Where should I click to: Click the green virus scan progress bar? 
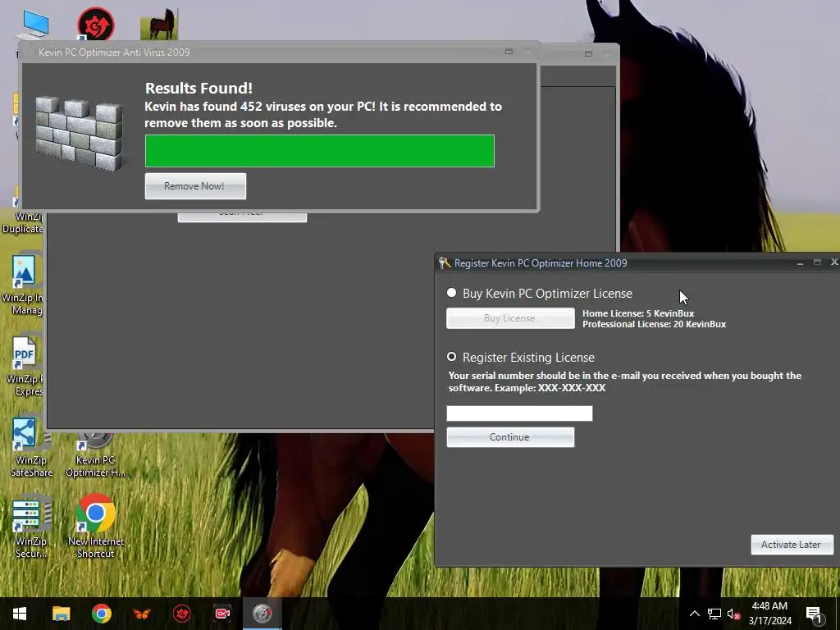319,151
